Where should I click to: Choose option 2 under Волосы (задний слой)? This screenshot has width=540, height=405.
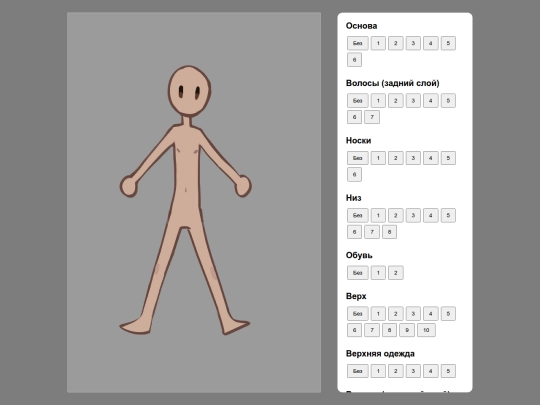[396, 101]
